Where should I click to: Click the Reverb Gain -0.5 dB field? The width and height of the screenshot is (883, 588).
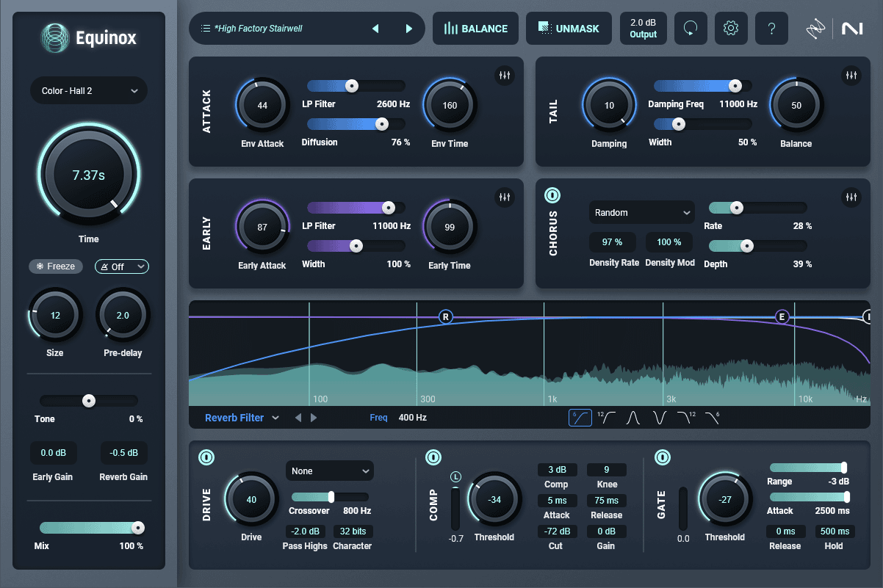click(x=123, y=453)
